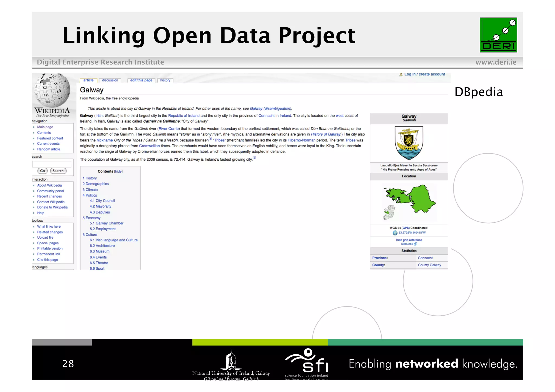Open the Hiberno-Norman link
555x392 pixels.
pos(301,140)
